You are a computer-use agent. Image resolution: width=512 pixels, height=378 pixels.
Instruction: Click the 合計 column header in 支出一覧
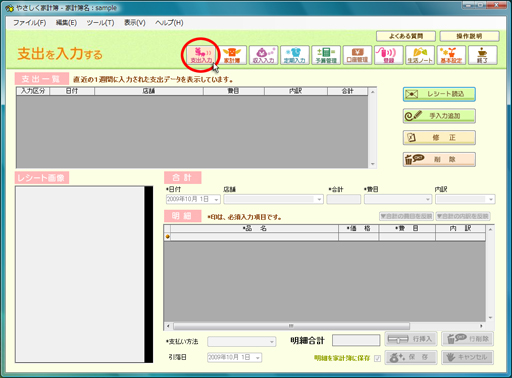tap(348, 91)
